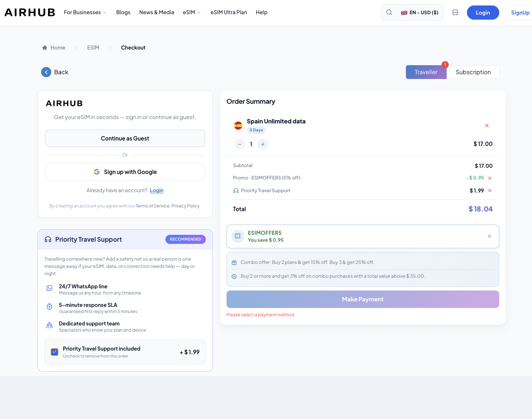
Task: Click the Home breadcrumb house icon
Action: 45,48
